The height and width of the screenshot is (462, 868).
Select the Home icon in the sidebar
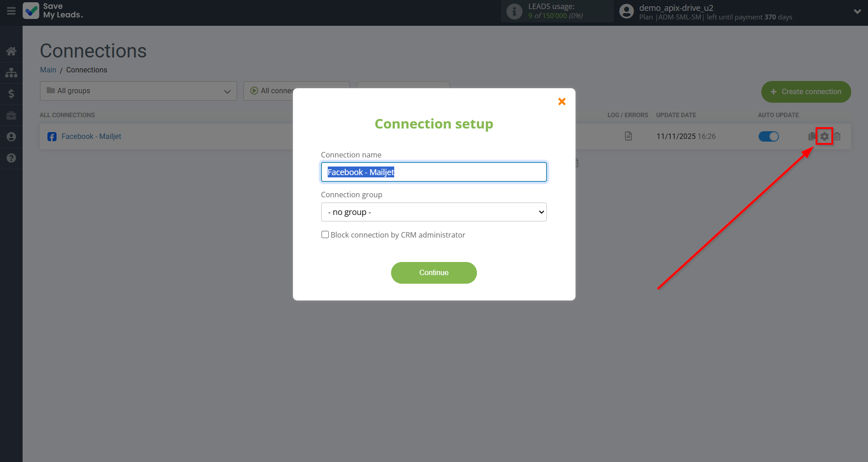pos(11,51)
